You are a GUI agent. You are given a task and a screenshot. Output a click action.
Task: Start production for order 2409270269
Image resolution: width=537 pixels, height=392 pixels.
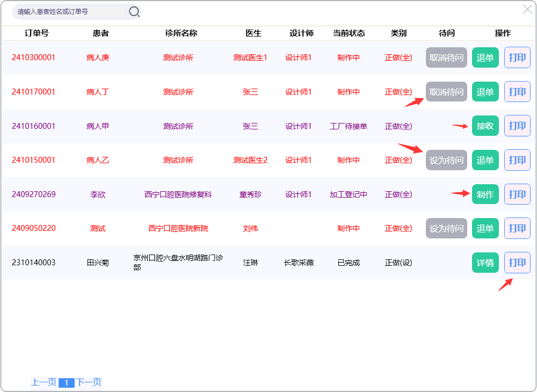tap(485, 194)
